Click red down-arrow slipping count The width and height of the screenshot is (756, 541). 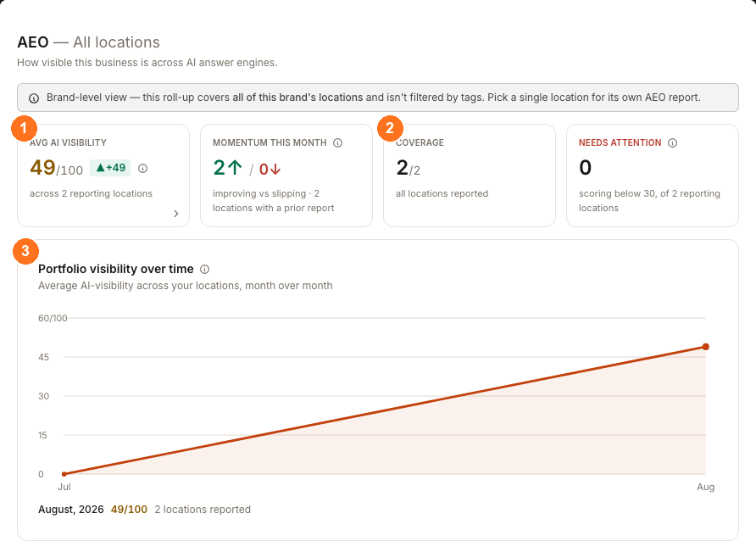coord(270,170)
